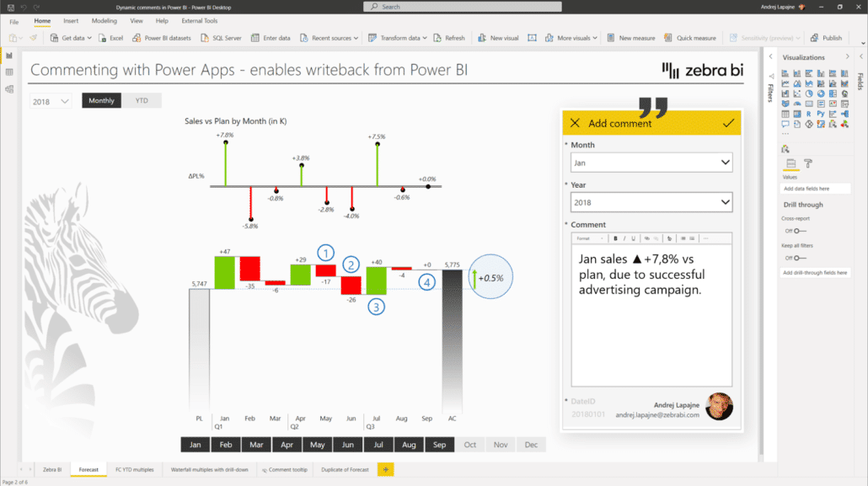Close the Add comment form with X
Image resolution: width=868 pixels, height=486 pixels.
pyautogui.click(x=575, y=123)
